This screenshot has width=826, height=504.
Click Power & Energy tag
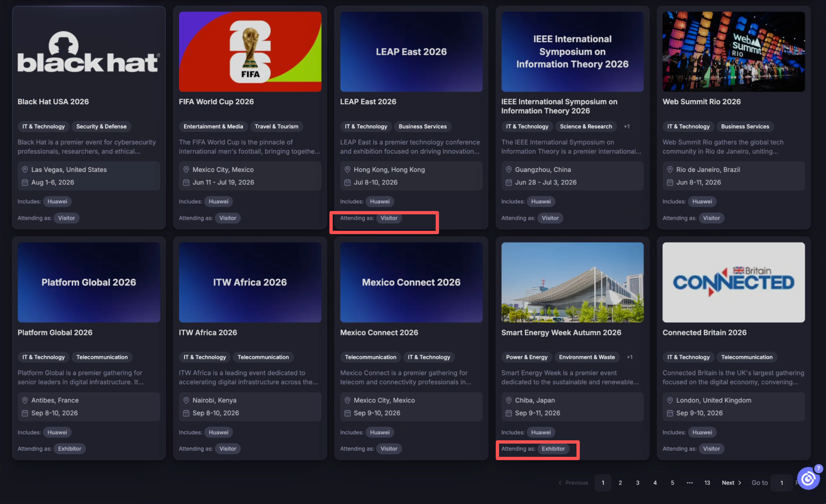coord(527,357)
